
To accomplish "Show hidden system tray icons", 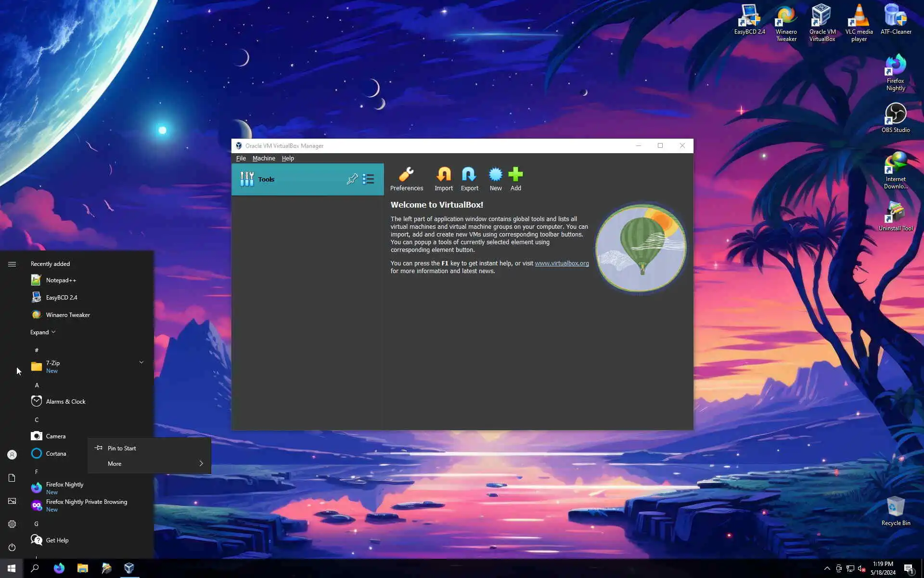I will click(827, 568).
